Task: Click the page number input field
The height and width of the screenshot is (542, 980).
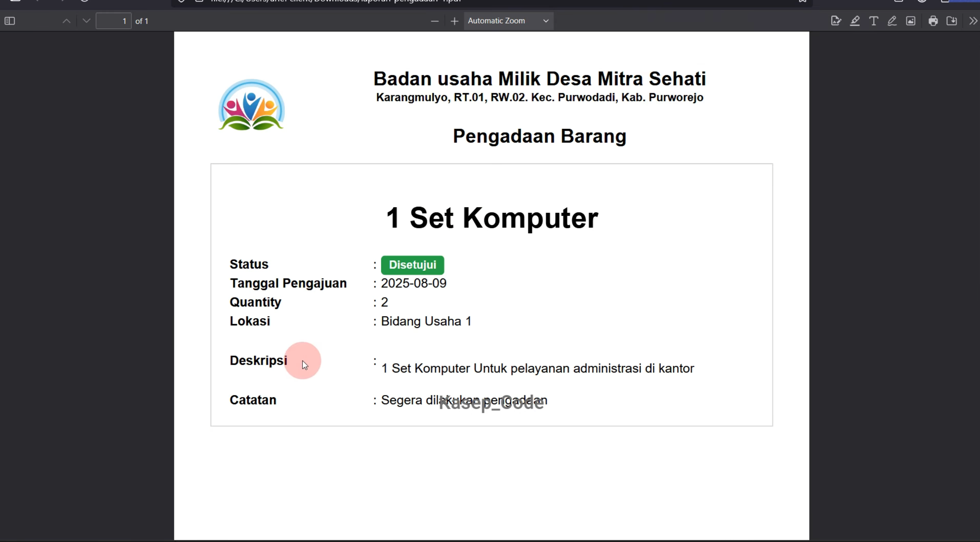Action: tap(114, 21)
